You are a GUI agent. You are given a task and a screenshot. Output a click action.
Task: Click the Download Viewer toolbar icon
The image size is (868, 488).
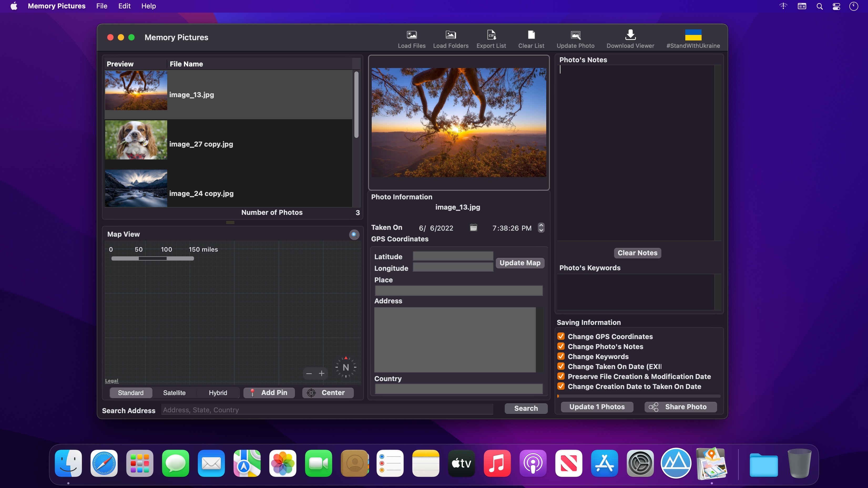coord(630,35)
